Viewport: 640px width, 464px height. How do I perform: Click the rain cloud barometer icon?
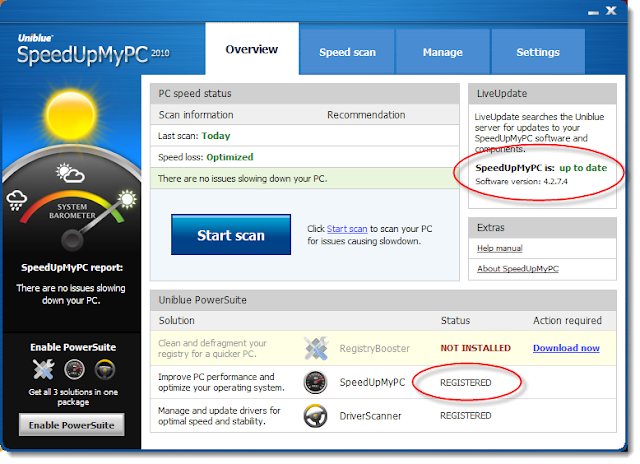pos(17,200)
